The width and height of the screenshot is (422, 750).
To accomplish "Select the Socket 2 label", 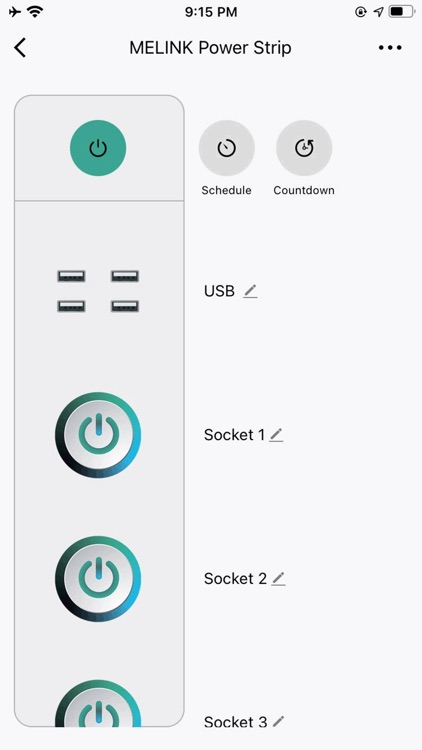I will pos(235,579).
